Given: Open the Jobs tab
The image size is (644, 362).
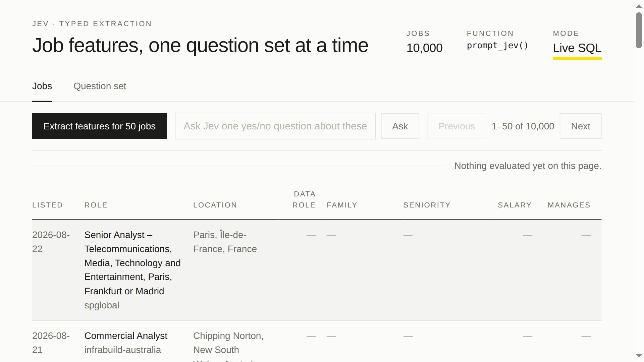Looking at the screenshot, I should 42,86.
